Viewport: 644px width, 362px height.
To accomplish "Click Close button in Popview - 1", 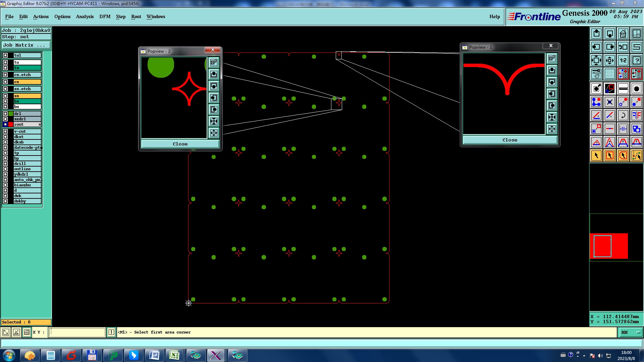I will (509, 140).
